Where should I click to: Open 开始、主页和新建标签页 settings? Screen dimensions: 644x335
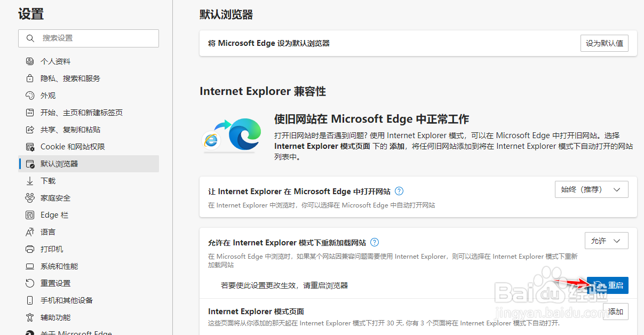pyautogui.click(x=89, y=113)
